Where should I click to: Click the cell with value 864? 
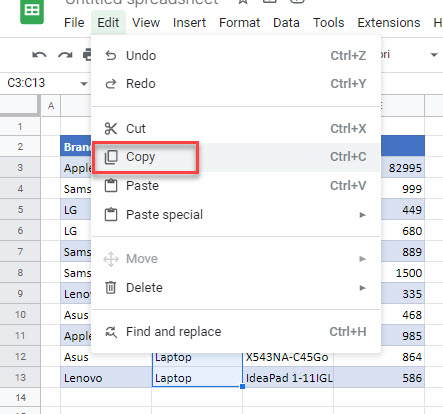[379, 357]
